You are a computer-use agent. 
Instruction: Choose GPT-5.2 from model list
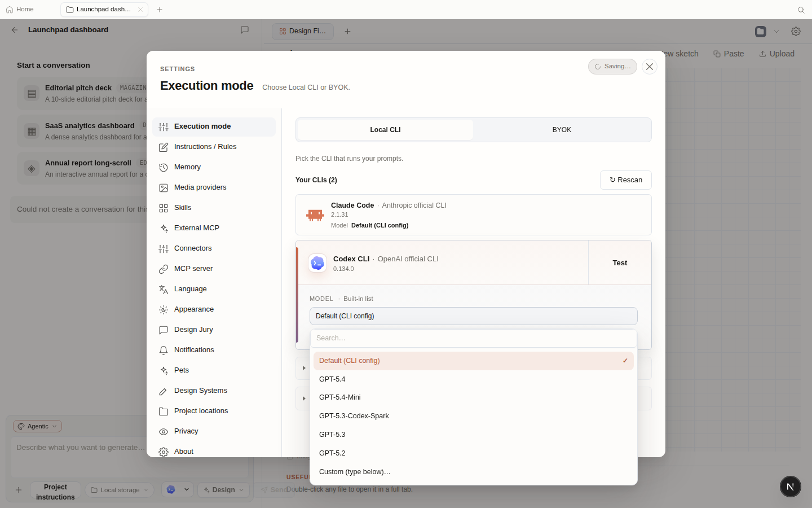click(474, 453)
